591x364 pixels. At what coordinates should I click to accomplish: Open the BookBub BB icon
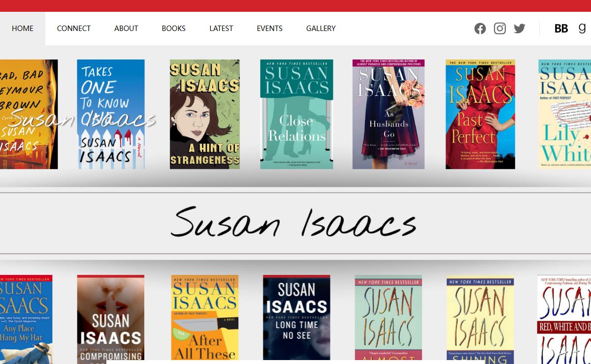(561, 29)
